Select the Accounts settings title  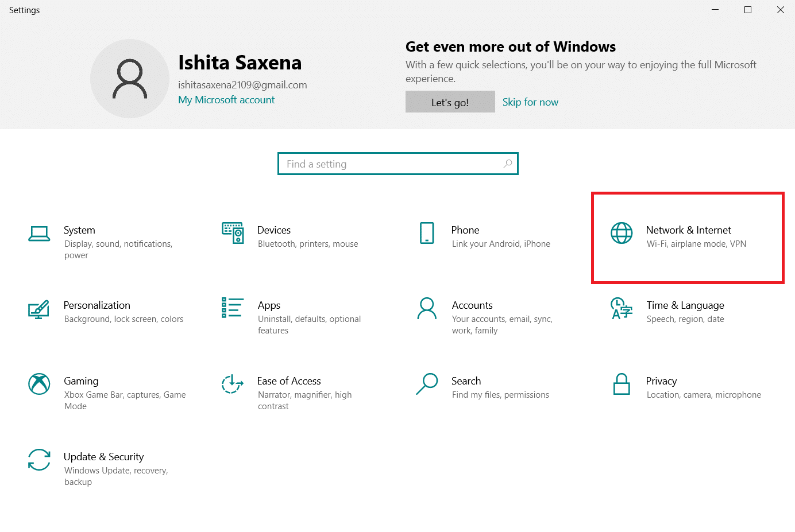(472, 305)
